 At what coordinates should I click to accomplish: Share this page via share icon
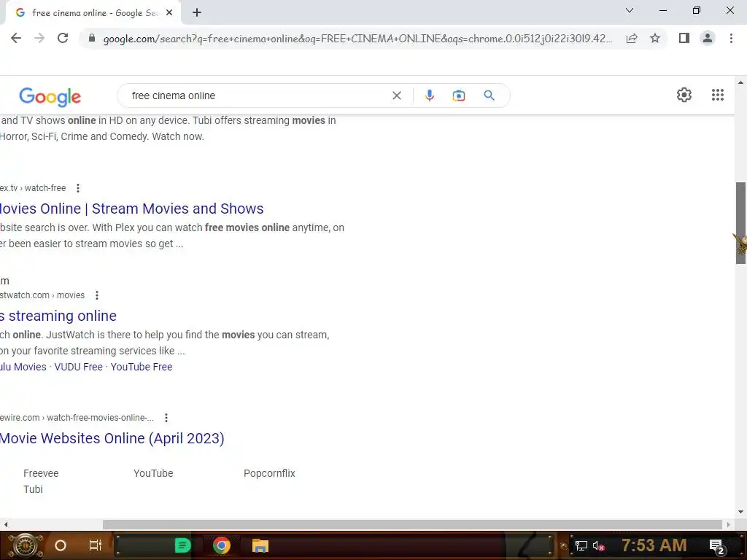(632, 38)
